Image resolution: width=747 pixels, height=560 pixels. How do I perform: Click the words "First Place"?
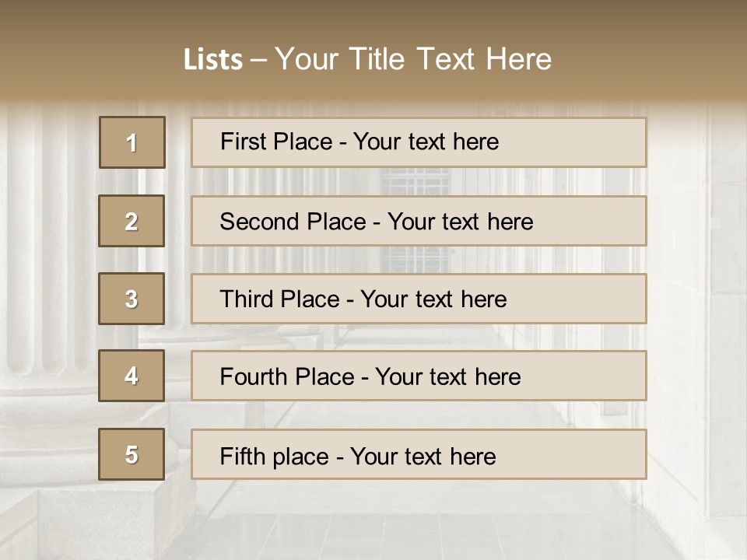click(276, 142)
